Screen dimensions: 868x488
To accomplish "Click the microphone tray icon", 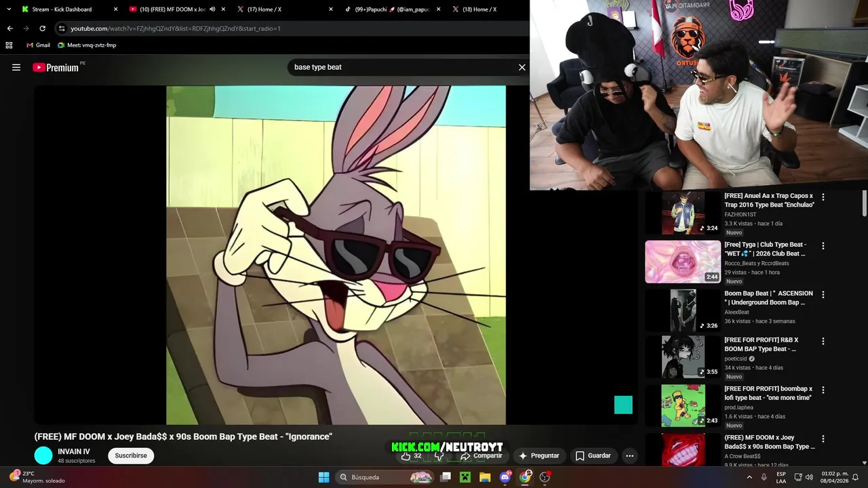I will (x=764, y=477).
